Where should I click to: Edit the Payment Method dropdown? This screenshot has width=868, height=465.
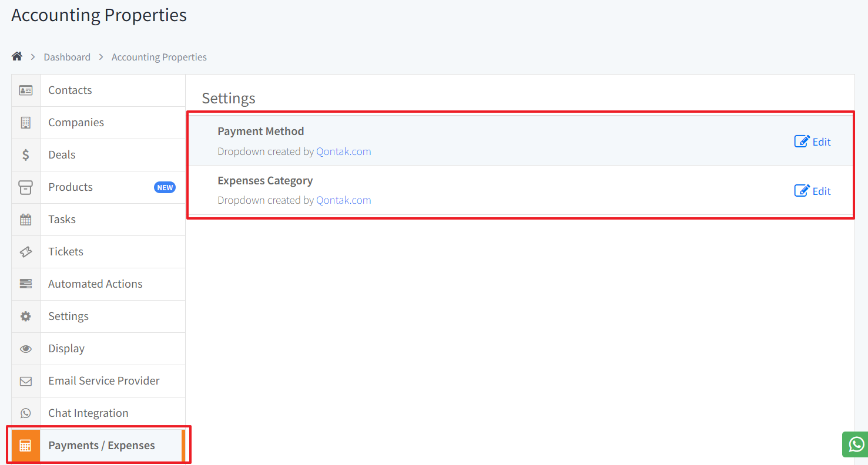tap(812, 141)
